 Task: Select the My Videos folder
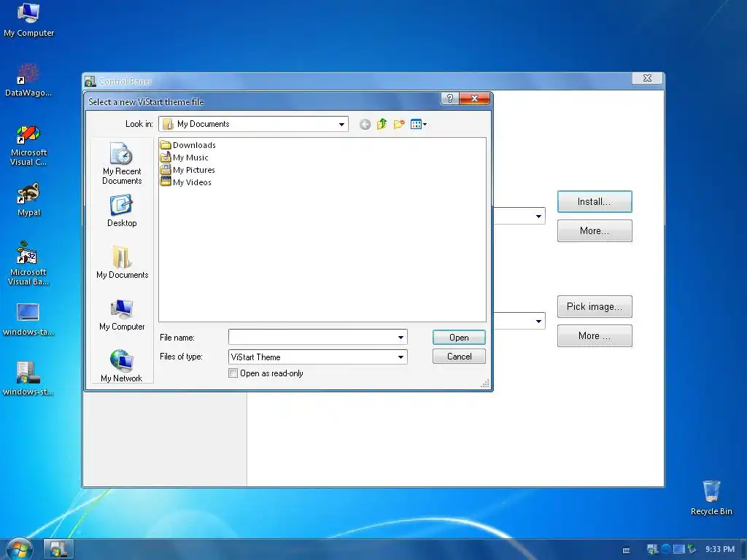[186, 182]
